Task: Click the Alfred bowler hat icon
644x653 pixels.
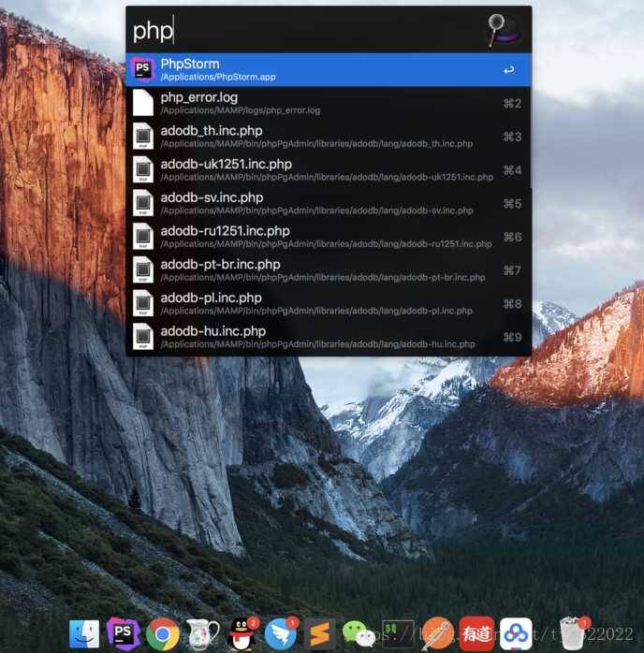Action: (505, 30)
